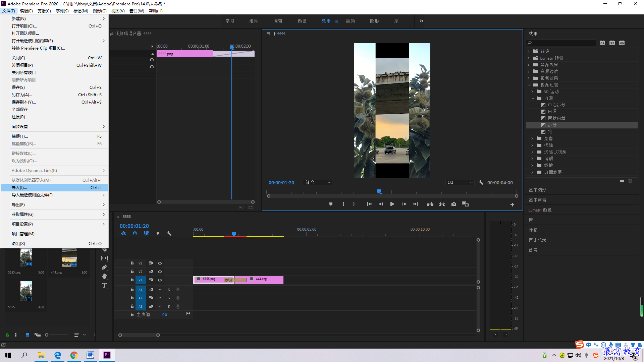Screen dimensions: 644x362
Task: Click the Go to Out point icon
Action: tap(416, 204)
